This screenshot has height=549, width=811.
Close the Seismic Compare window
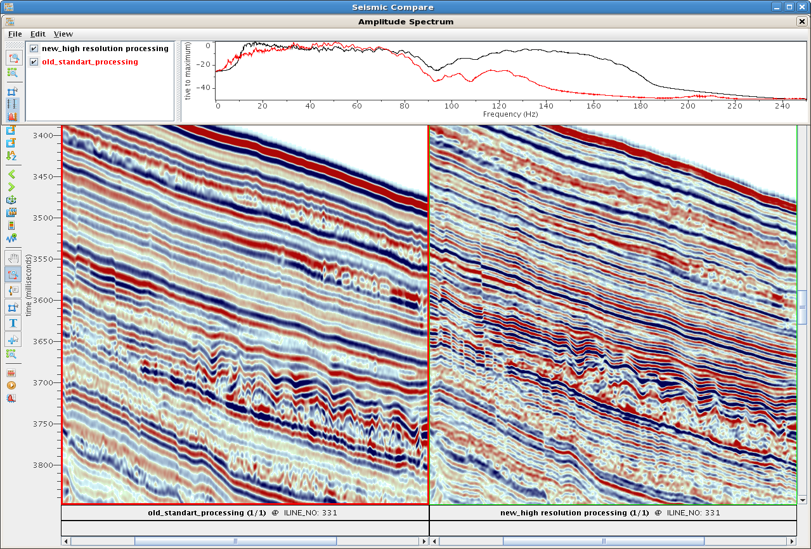coord(802,7)
